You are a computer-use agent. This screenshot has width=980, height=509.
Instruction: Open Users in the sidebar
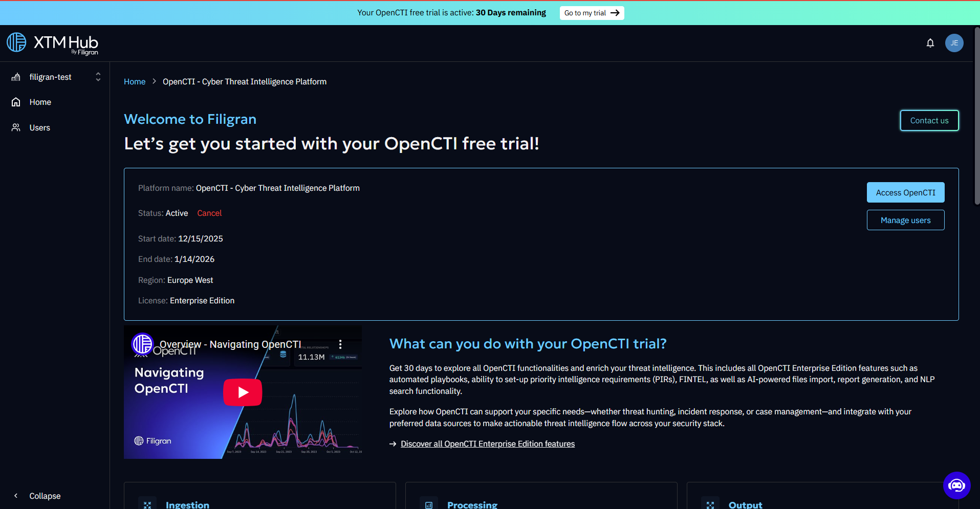(39, 128)
